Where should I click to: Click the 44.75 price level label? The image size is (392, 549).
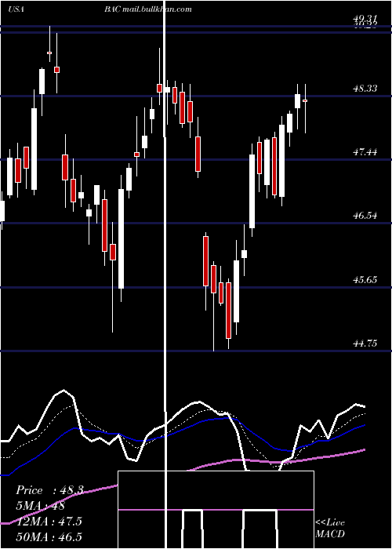(x=365, y=344)
